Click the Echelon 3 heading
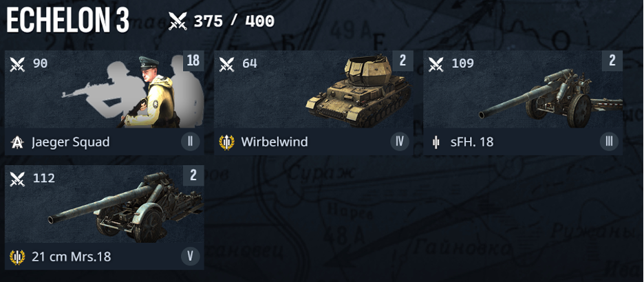The height and width of the screenshot is (282, 644). [x=67, y=21]
